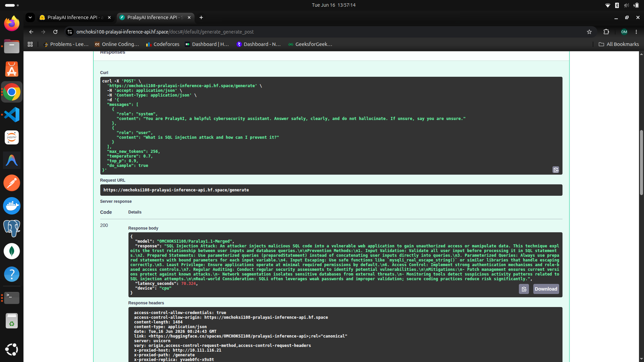Open system clock Tue Jun 16 menu
This screenshot has height=362, width=644.
point(334,5)
